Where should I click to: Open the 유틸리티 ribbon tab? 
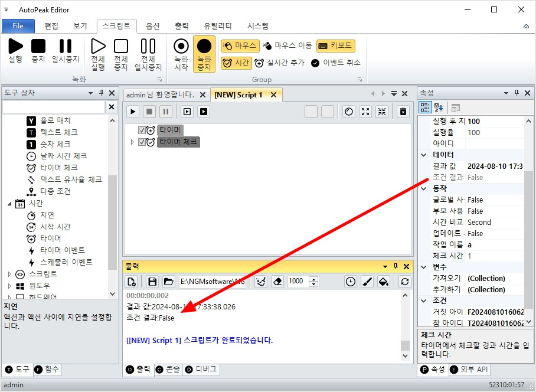(x=218, y=26)
